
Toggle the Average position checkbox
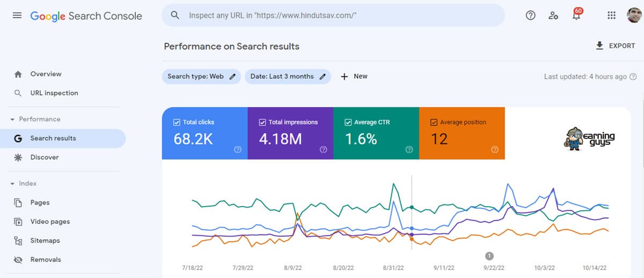pyautogui.click(x=434, y=122)
